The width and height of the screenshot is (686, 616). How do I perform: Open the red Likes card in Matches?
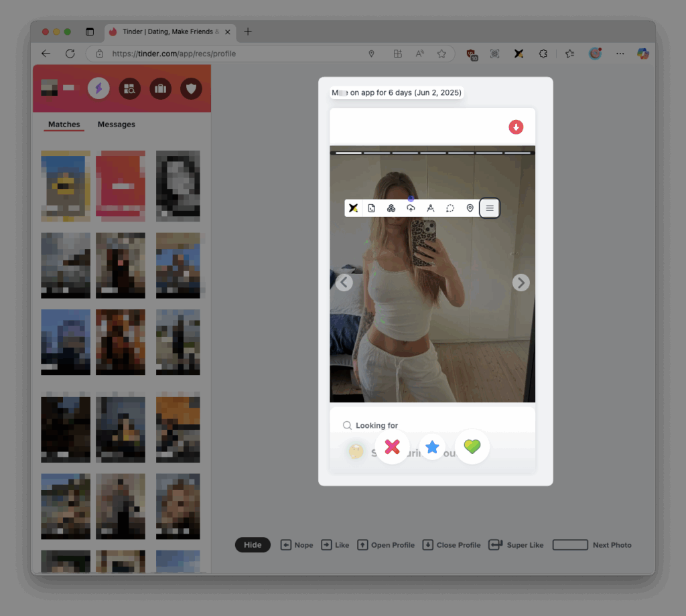tap(121, 186)
